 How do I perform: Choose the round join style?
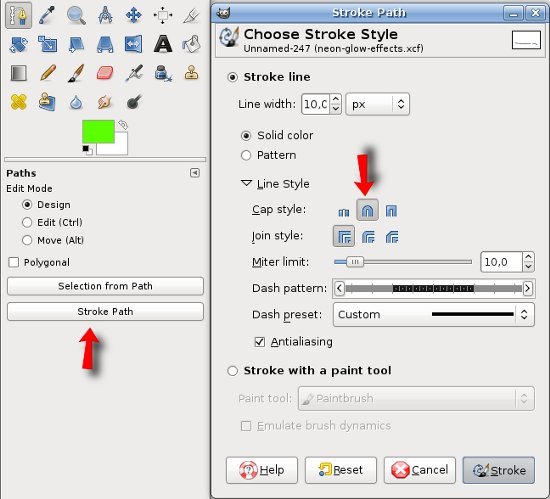pos(368,237)
